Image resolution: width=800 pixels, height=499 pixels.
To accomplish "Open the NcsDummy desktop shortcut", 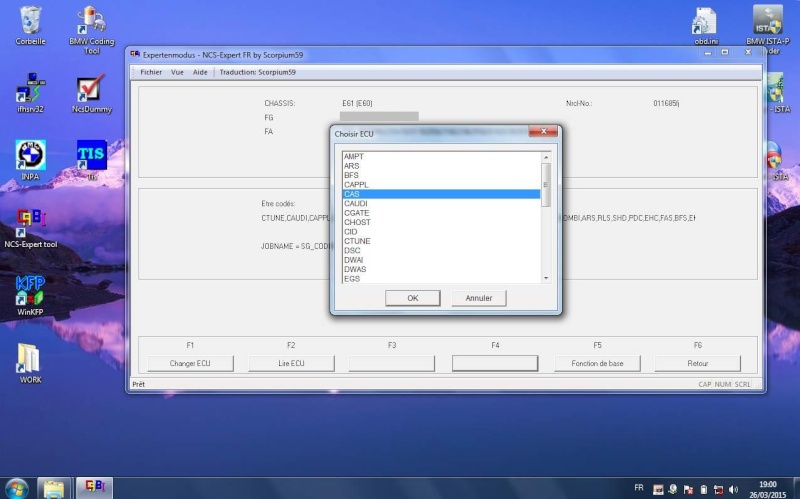I will point(92,94).
